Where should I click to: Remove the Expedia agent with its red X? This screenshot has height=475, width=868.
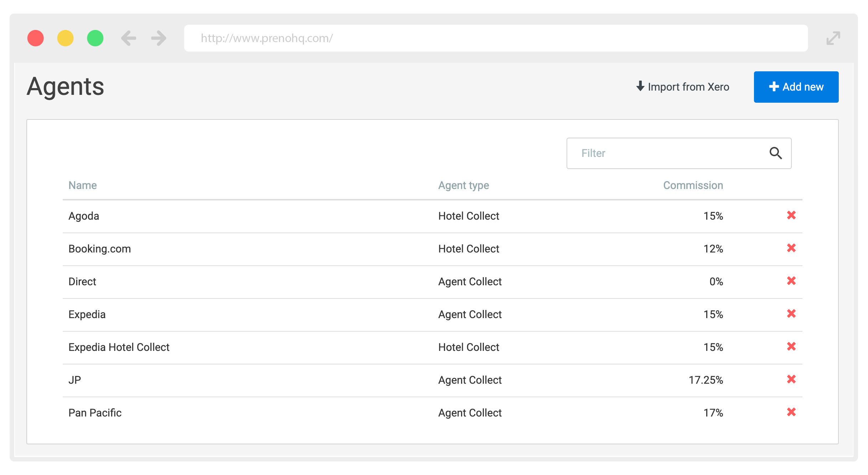[791, 313]
